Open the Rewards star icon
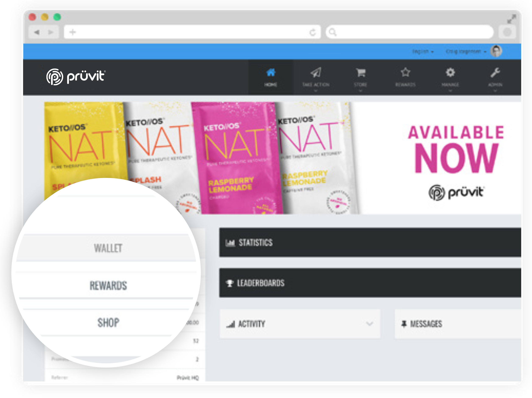Screen dimensions: 532x398 (x=405, y=72)
